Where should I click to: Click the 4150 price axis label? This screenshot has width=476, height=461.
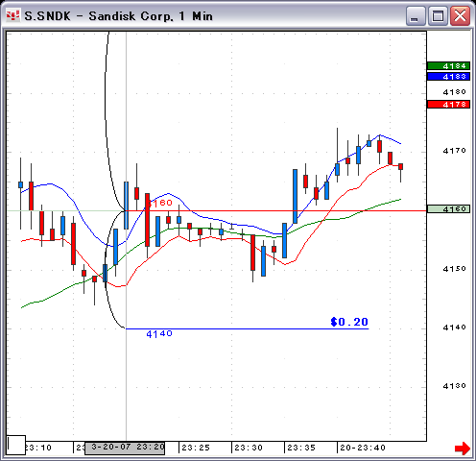coord(454,269)
